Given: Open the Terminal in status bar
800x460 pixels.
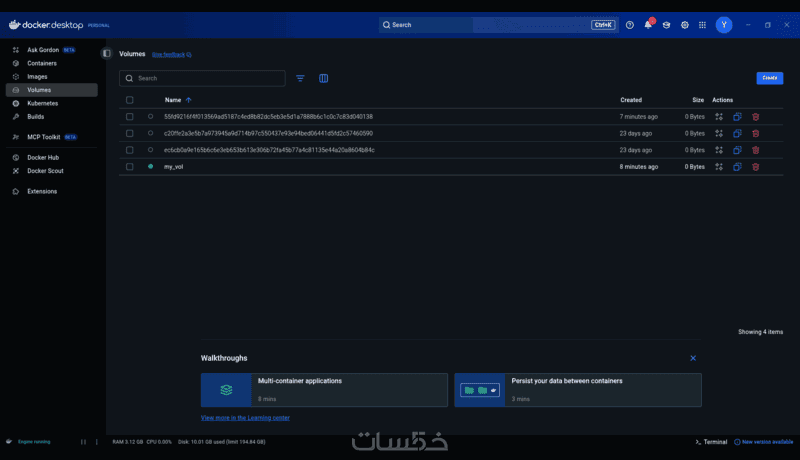Looking at the screenshot, I should point(711,442).
